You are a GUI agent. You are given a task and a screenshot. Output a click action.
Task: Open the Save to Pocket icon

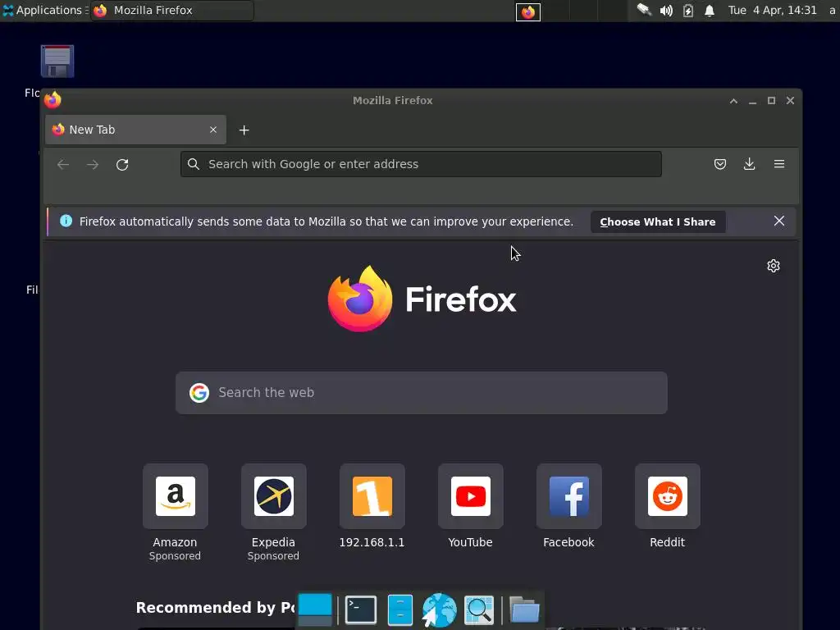(720, 164)
